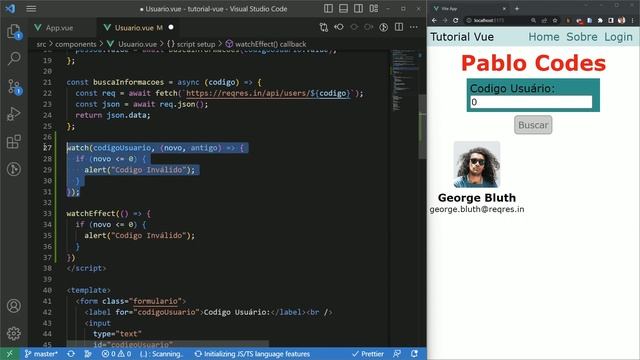The width and height of the screenshot is (640, 360).
Task: Click the editor vertical scrollbar
Action: coord(422,127)
